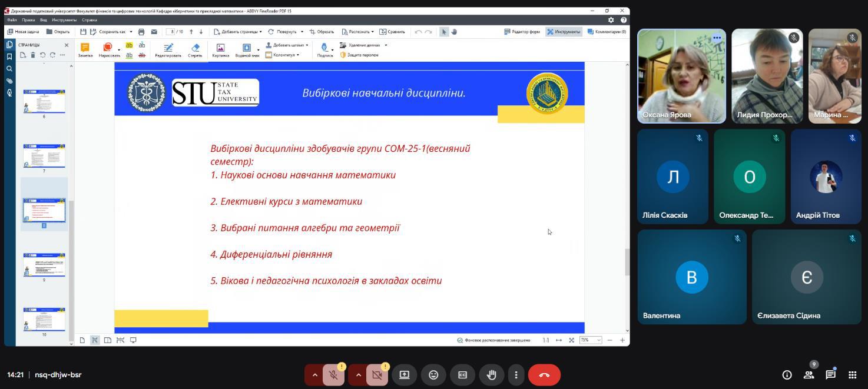Open the zoom level 75% dropdown

coord(591,340)
